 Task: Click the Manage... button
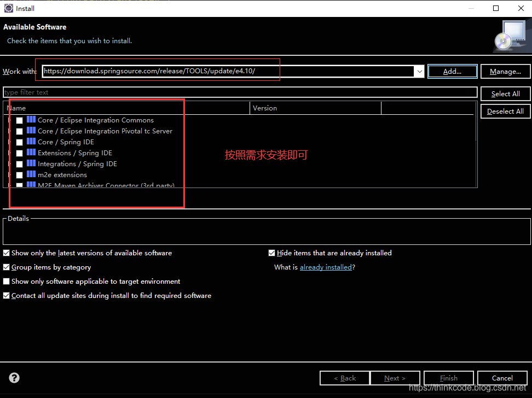click(505, 72)
